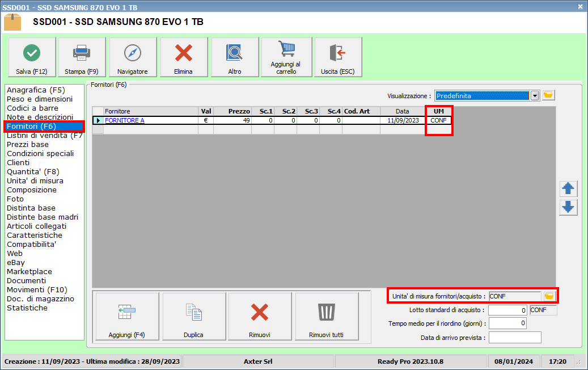Screen dimensions: 588x370
Task: Go to Clienti section
Action: click(18, 162)
